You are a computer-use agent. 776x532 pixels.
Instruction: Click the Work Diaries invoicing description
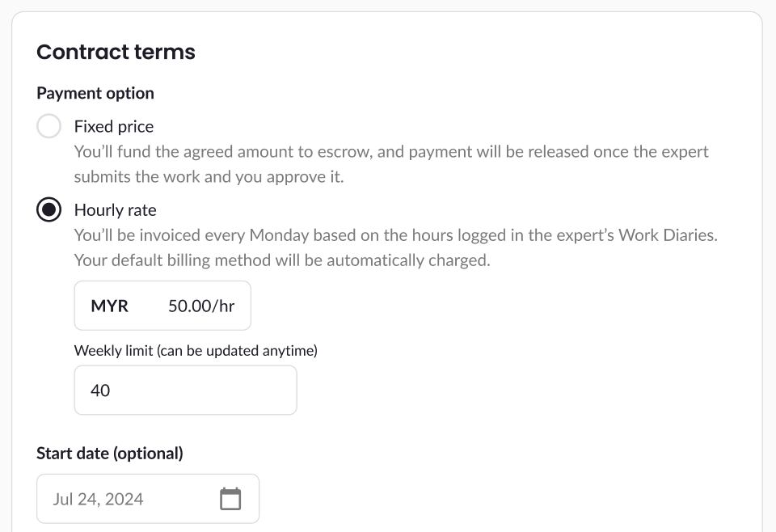[396, 235]
